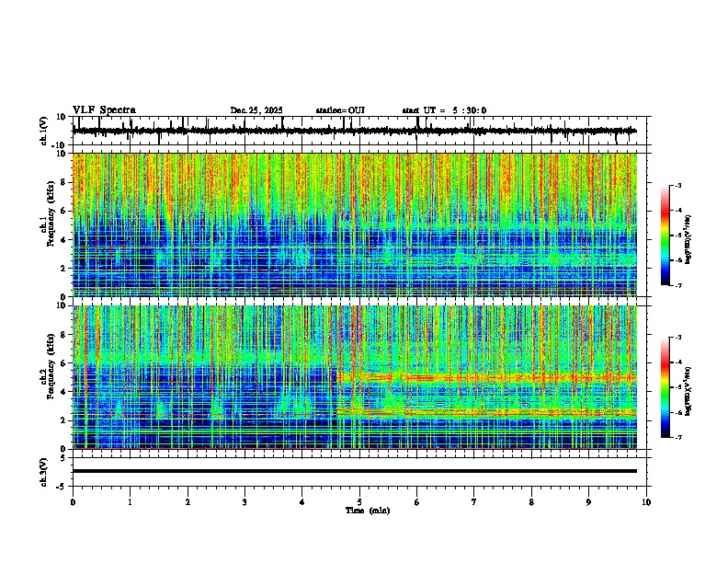Click the "Time (min)" axis title
Image resolution: width=728 pixels, height=563 pixels.
368,511
